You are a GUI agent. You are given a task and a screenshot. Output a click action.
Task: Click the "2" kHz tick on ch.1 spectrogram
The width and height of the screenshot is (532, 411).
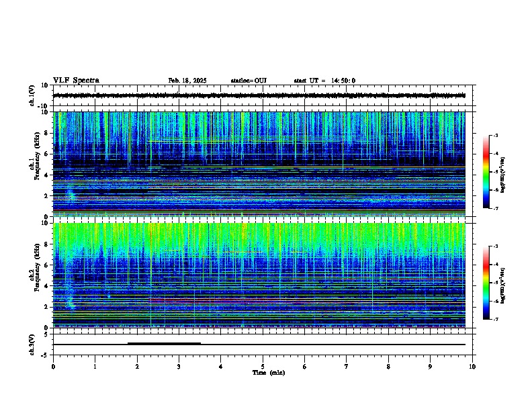(47, 196)
